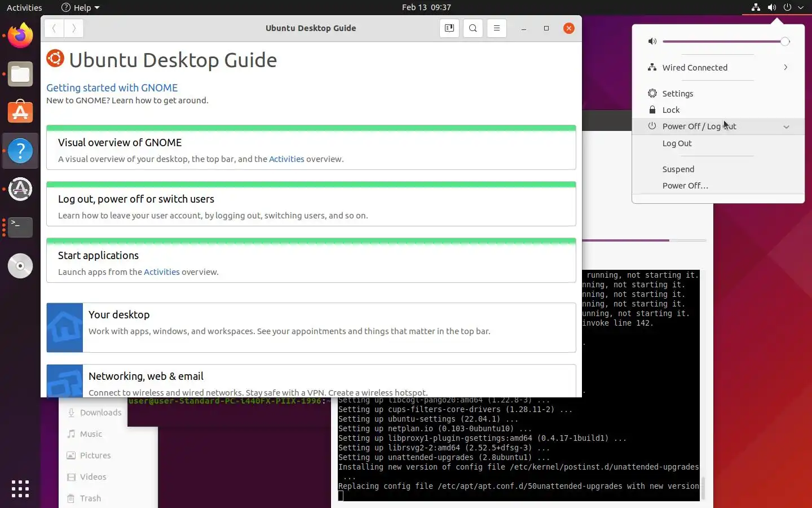Open the system menu dropdown arrow in top bar

coord(801,7)
